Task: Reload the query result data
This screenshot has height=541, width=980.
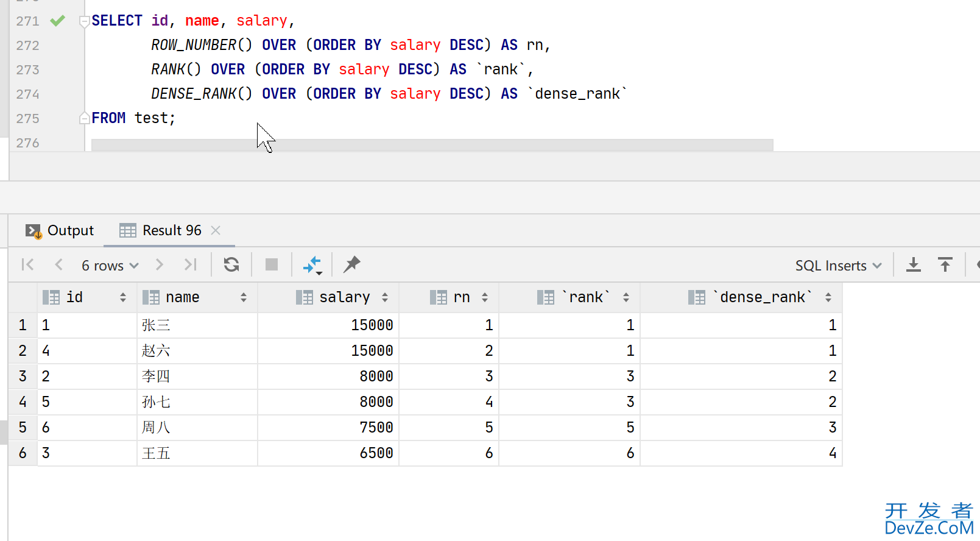Action: pyautogui.click(x=231, y=264)
